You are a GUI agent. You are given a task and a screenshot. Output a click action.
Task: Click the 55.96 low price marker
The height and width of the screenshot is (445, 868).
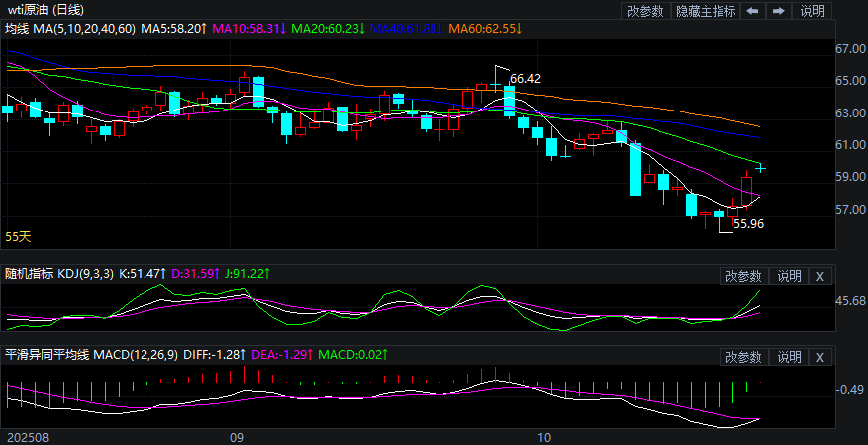coord(748,224)
